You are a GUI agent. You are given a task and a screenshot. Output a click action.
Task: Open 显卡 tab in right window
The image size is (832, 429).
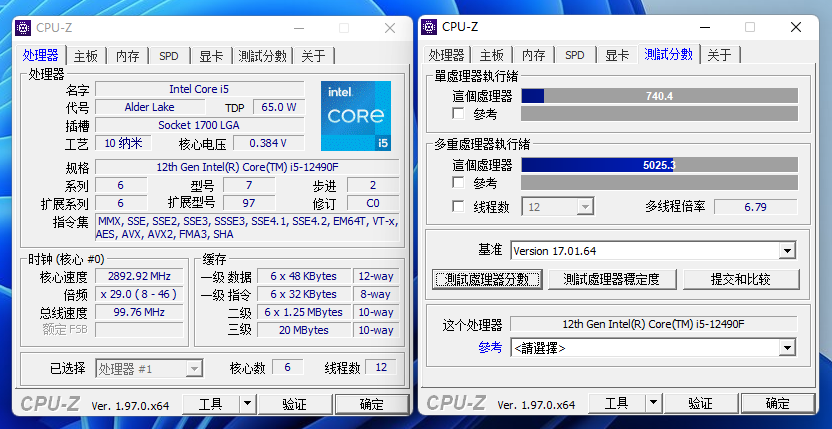[617, 55]
